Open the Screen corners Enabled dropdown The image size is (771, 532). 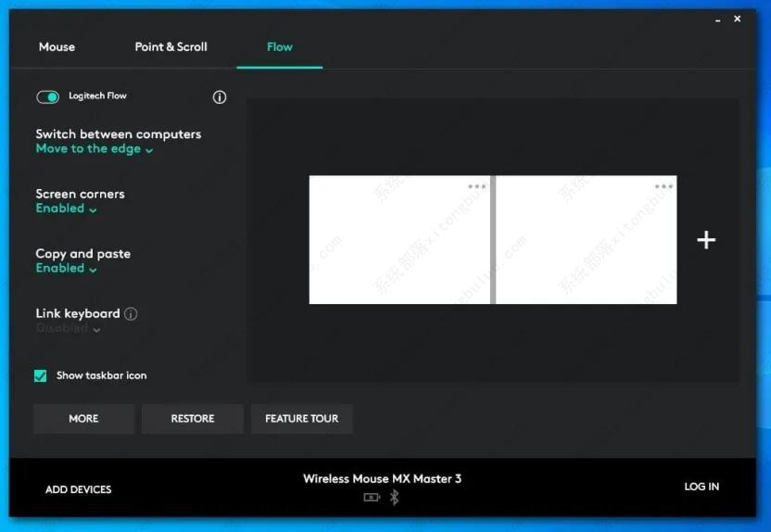coord(66,209)
